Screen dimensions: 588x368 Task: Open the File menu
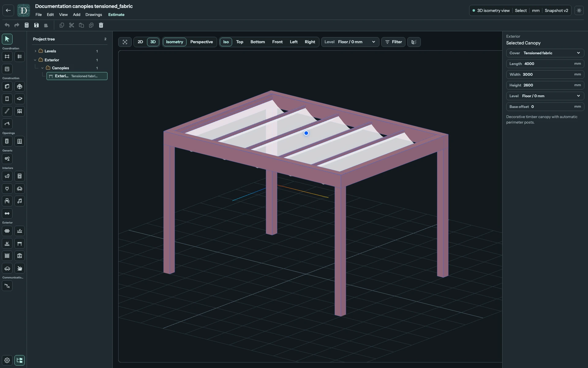click(x=39, y=15)
